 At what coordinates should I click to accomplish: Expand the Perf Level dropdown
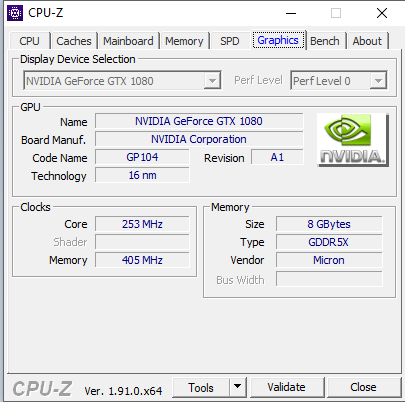coord(378,80)
